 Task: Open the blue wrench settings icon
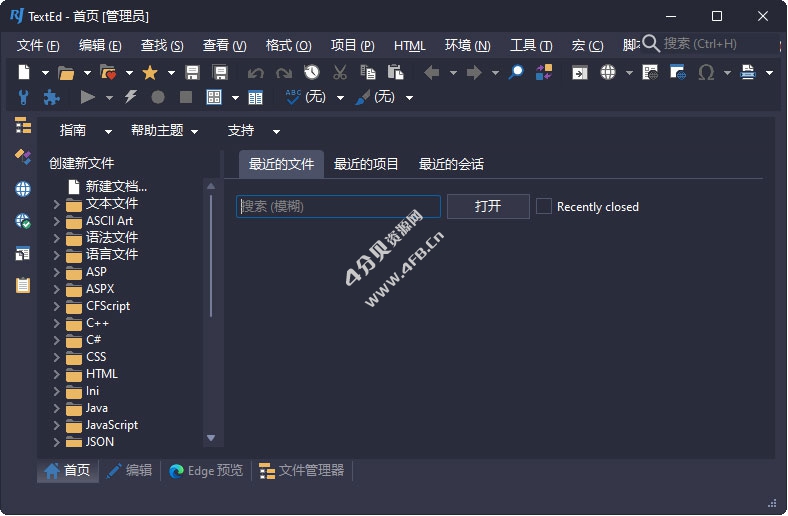click(23, 97)
